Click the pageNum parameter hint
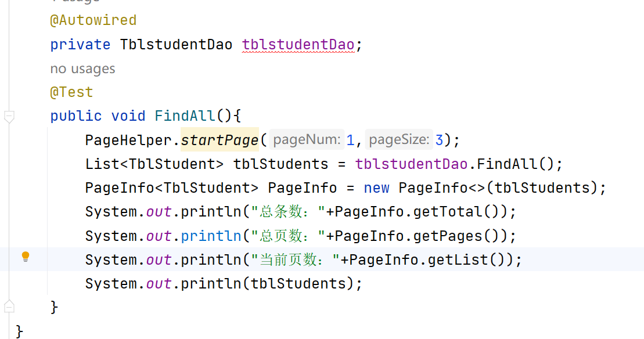644x339 pixels. 307,140
